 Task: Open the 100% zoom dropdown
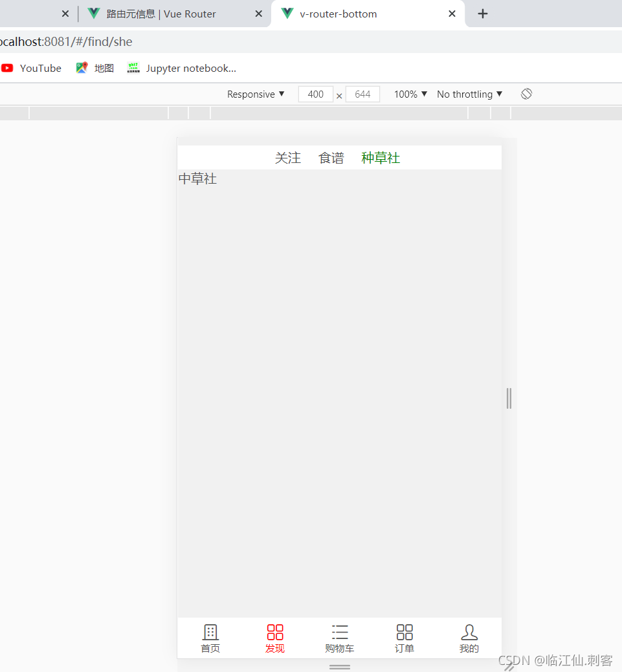410,94
